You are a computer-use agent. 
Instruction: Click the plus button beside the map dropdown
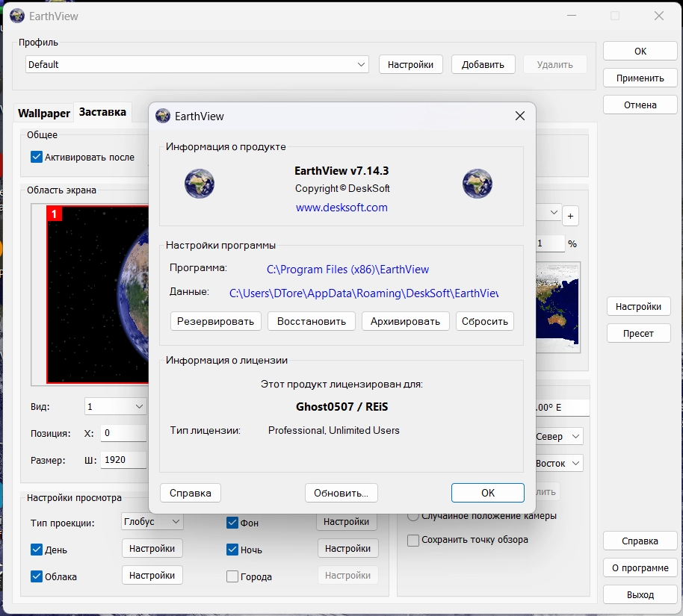point(569,217)
